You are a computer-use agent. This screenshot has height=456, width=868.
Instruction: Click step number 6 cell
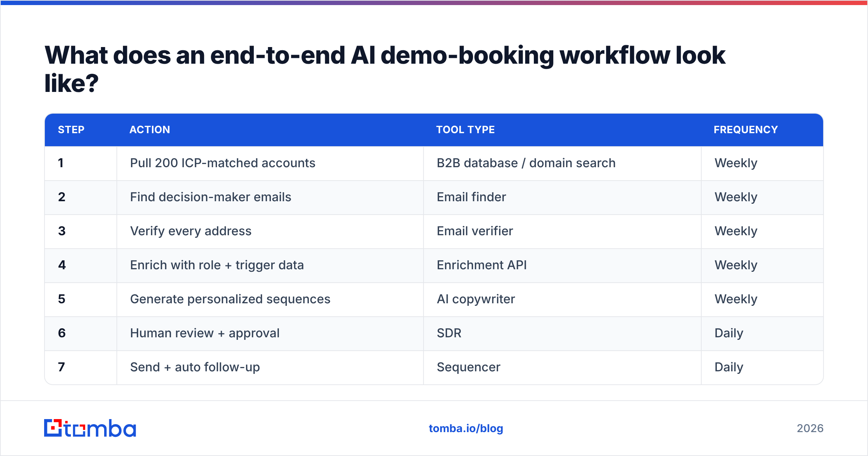pyautogui.click(x=81, y=333)
